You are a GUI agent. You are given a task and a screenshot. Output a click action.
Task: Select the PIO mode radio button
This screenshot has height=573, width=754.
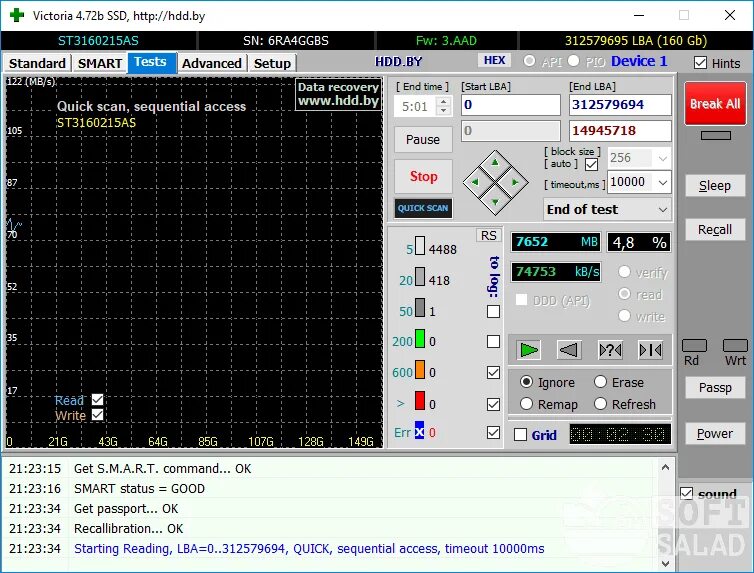tap(573, 61)
